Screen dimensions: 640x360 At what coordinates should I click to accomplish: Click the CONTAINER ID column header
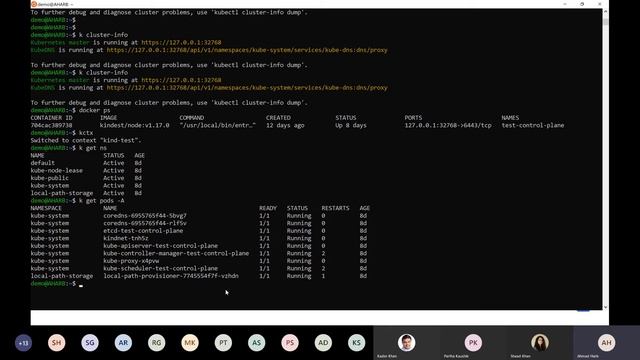click(x=51, y=118)
